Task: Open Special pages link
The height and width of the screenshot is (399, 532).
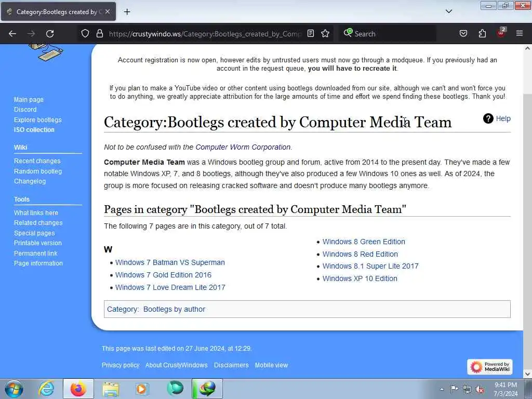Action: coord(34,233)
